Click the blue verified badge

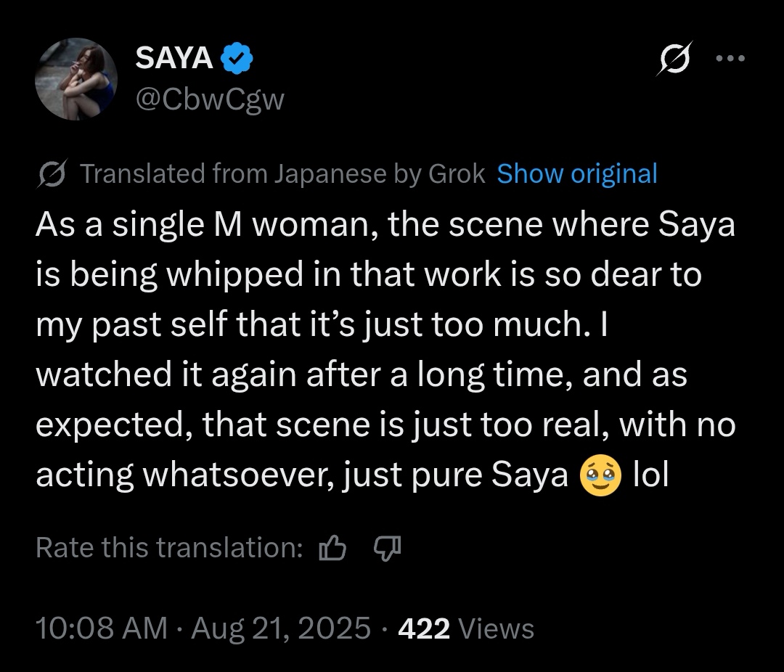point(237,60)
